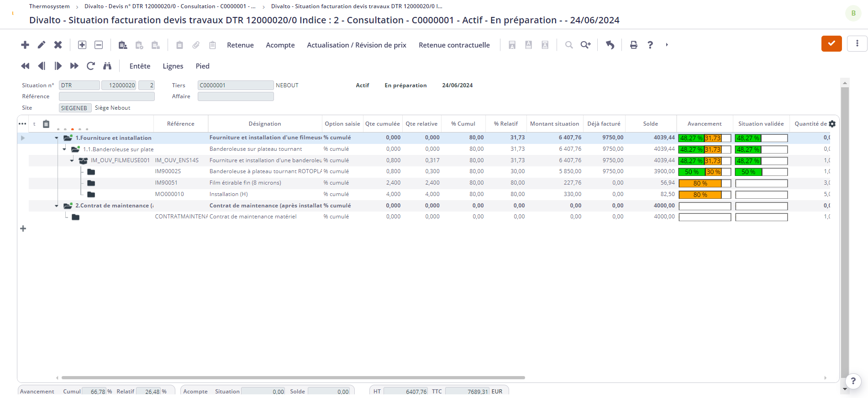Click the refresh circular arrow icon
Viewport: 868px width, 398px height.
pyautogui.click(x=91, y=66)
